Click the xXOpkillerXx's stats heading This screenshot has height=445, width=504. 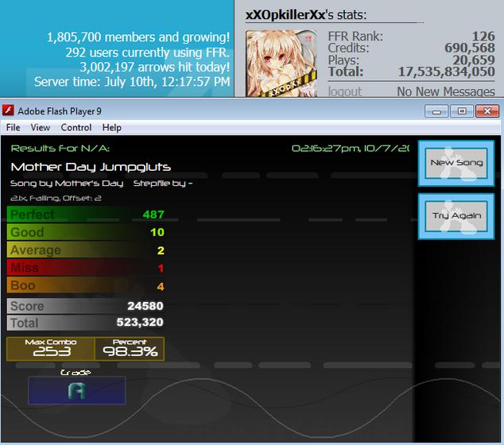pyautogui.click(x=306, y=15)
